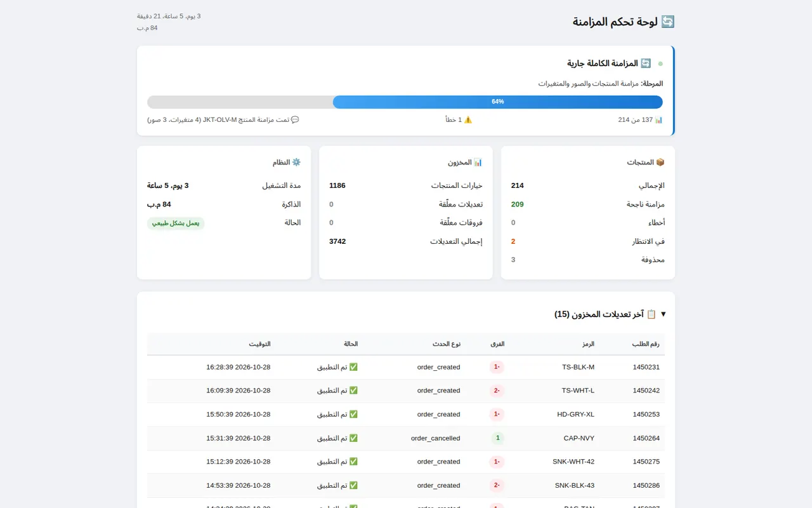Click the package icon of the المنتجات card

coord(660,163)
